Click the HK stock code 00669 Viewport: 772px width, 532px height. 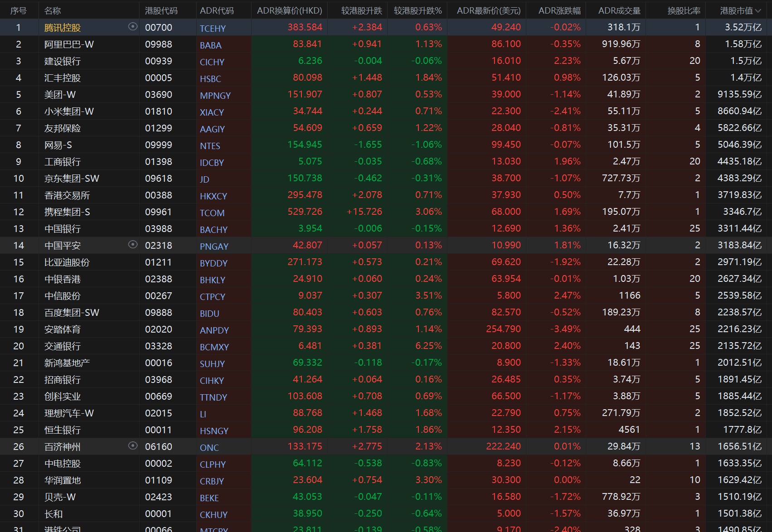tap(159, 397)
